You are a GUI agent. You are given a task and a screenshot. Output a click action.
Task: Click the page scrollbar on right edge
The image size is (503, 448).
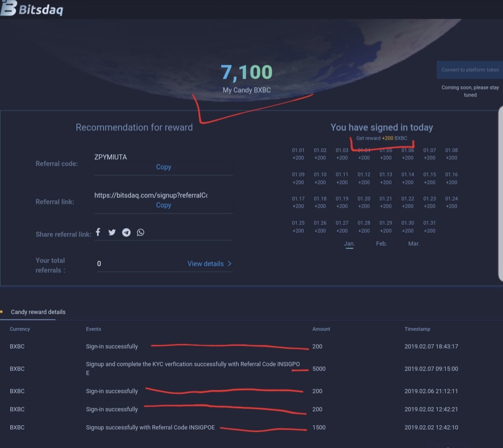pyautogui.click(x=500, y=194)
